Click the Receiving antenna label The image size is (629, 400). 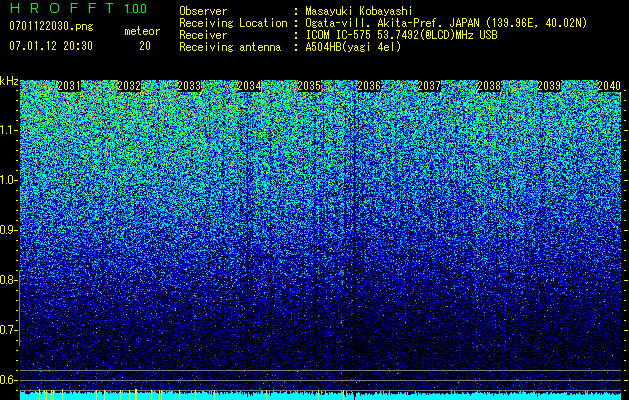(x=230, y=47)
